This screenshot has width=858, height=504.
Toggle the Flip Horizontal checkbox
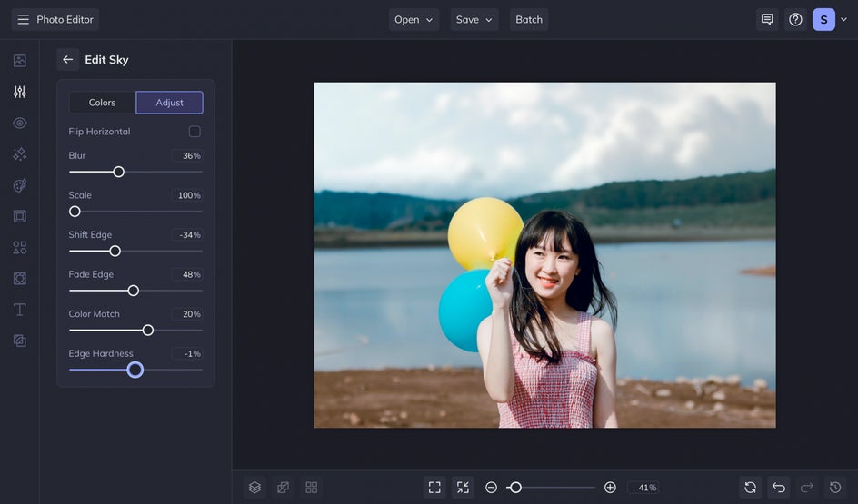[x=195, y=131]
